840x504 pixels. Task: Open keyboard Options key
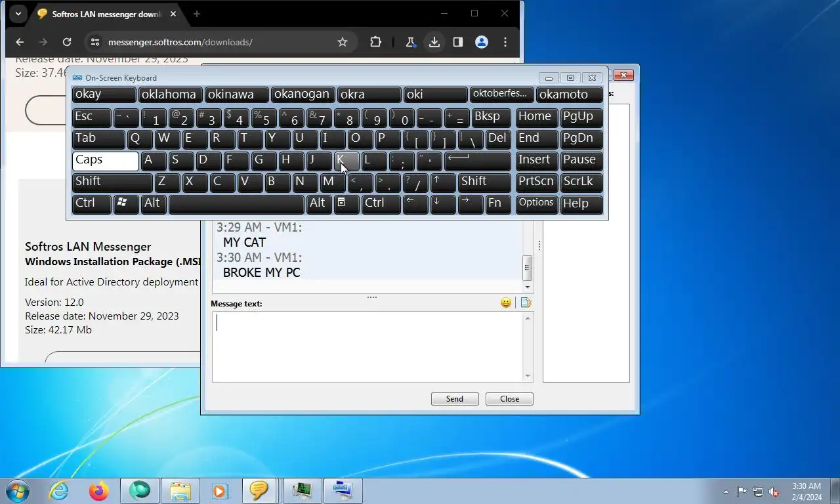tap(537, 204)
